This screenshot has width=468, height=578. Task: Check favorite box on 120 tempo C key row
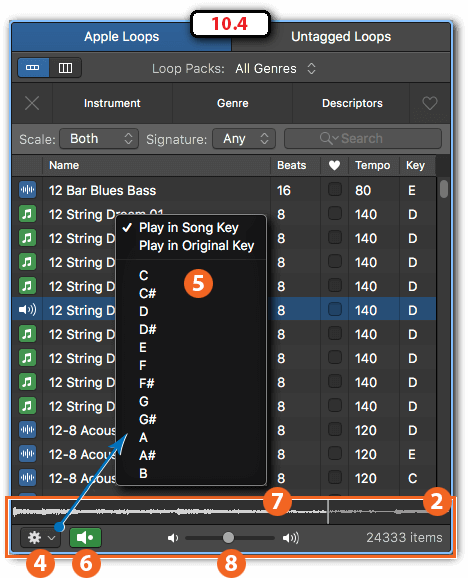(335, 477)
